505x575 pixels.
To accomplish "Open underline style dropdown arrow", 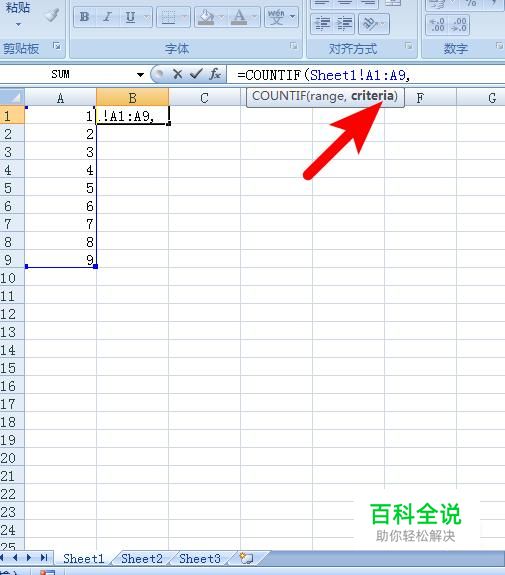I will [147, 17].
